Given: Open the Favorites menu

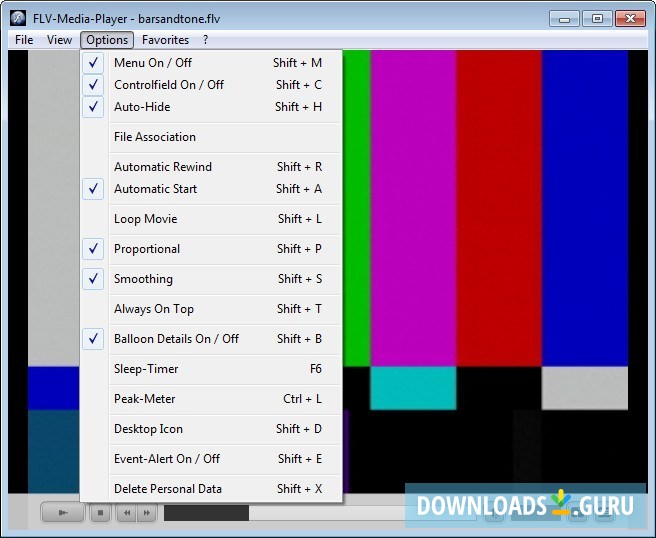Looking at the screenshot, I should point(165,40).
